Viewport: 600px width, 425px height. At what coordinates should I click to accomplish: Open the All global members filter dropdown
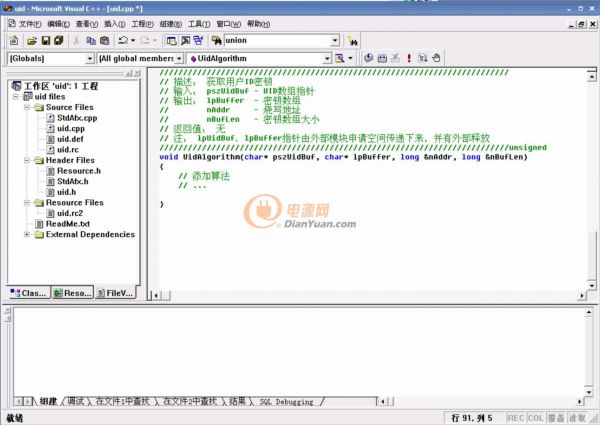click(179, 59)
